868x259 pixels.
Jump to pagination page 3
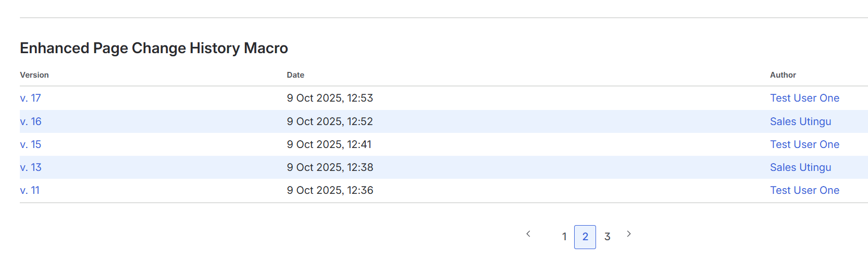tap(607, 237)
